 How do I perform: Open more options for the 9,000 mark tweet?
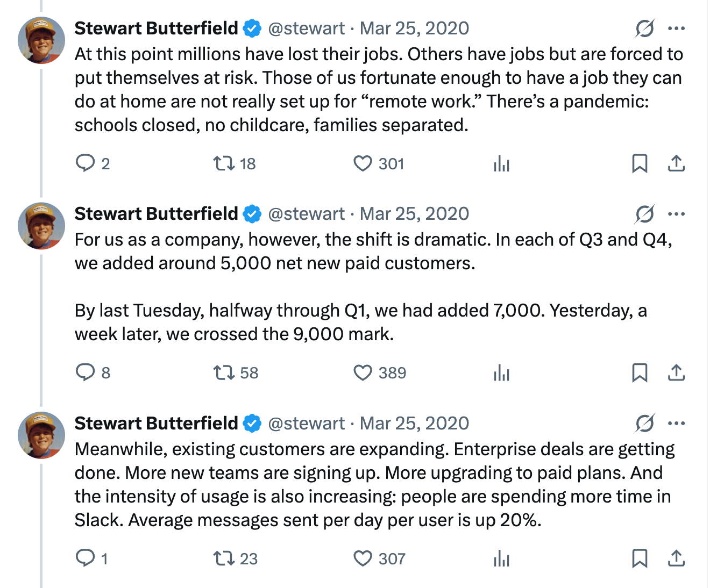point(676,214)
